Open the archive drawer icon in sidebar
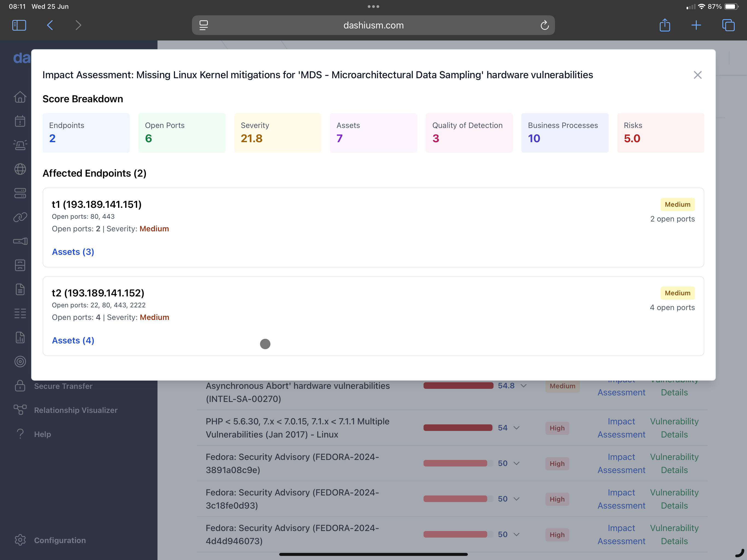This screenshot has height=560, width=747. [20, 265]
